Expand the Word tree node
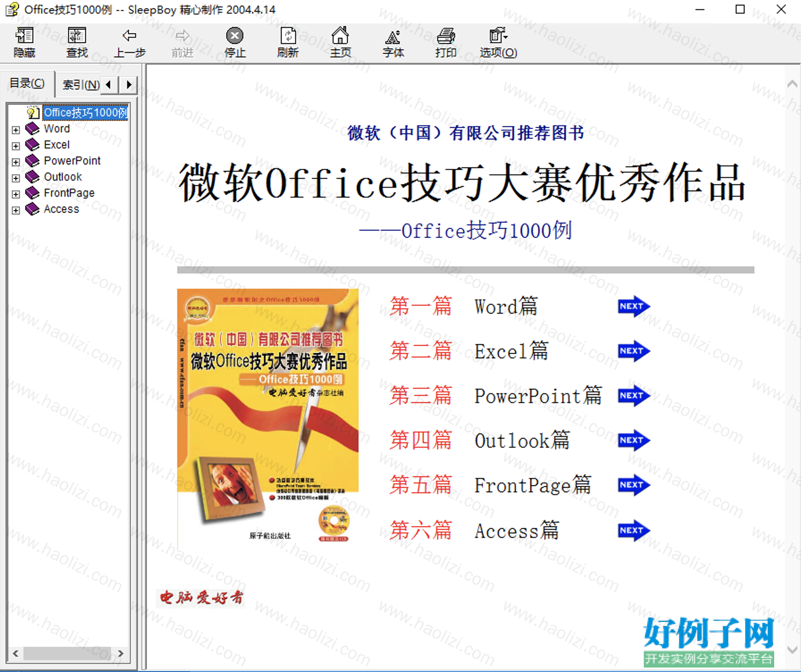The image size is (801, 672). (x=16, y=130)
